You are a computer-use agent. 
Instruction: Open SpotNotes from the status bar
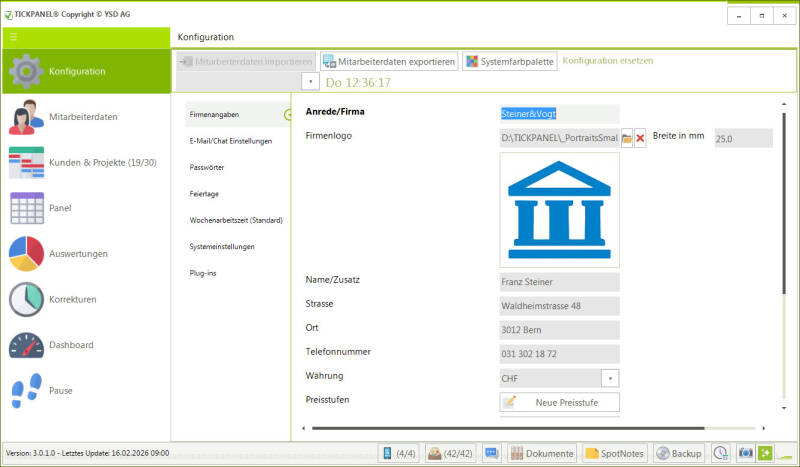[615, 453]
